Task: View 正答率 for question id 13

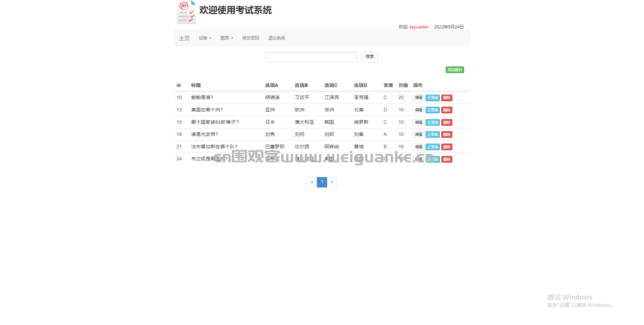Action: [433, 110]
